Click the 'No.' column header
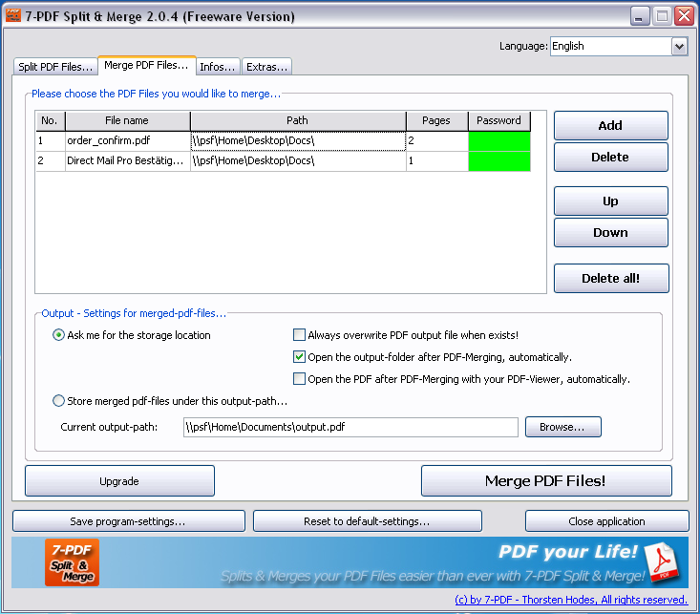 pyautogui.click(x=51, y=120)
